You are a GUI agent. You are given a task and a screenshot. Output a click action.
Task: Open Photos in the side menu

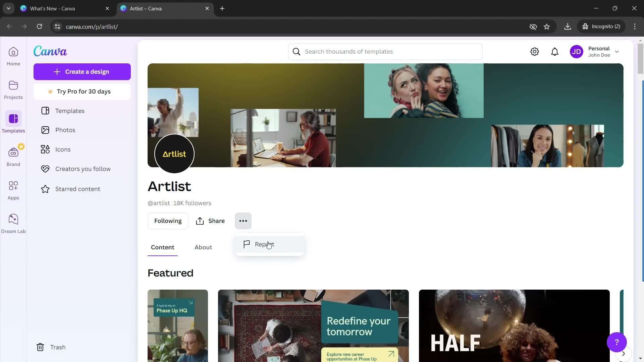point(82,130)
